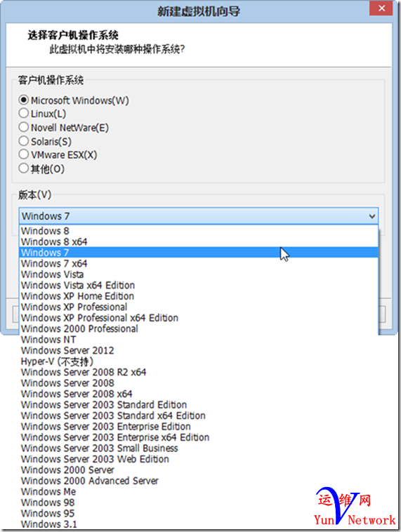This screenshot has width=401, height=532.
Task: Choose Windows Server 2003 Enterprise x64 Edition
Action: (199, 437)
